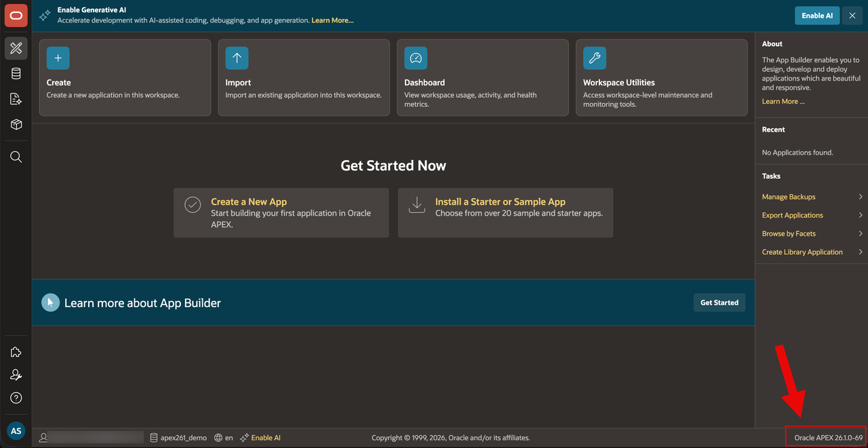This screenshot has width=868, height=448.
Task: Open Create a New App link
Action: (x=249, y=201)
